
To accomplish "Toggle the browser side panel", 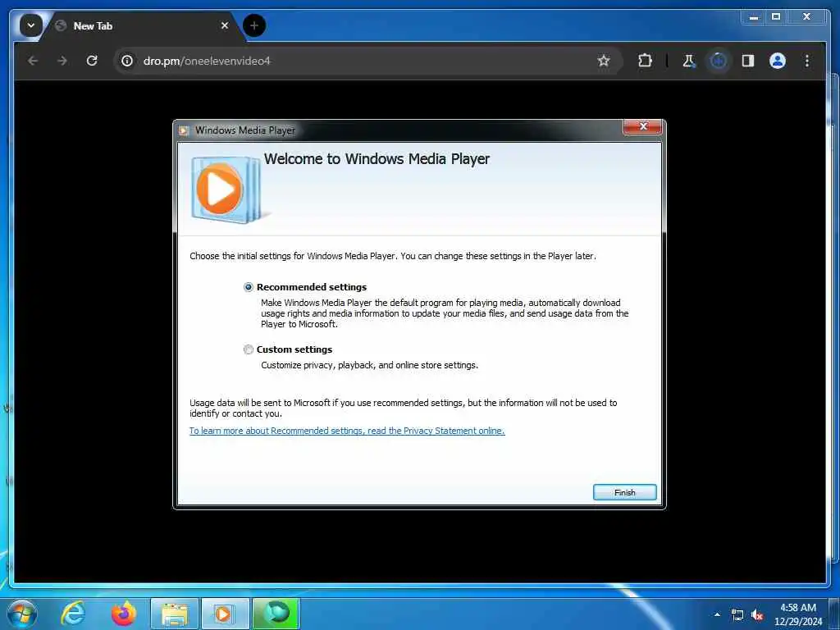I will 748,61.
